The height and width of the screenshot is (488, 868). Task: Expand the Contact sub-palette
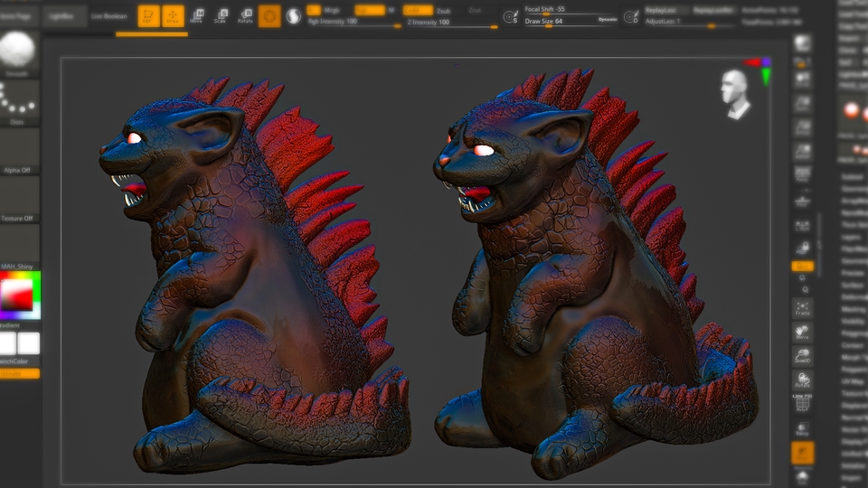click(853, 345)
